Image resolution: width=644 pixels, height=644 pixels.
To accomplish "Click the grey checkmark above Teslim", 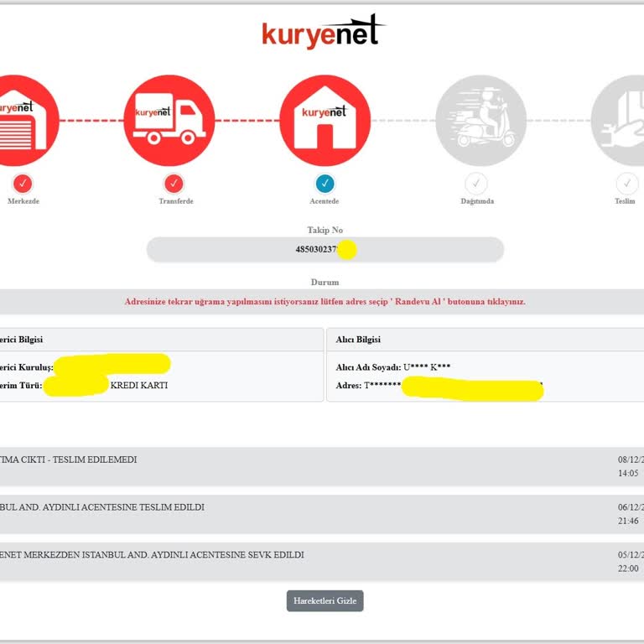I will tap(627, 184).
